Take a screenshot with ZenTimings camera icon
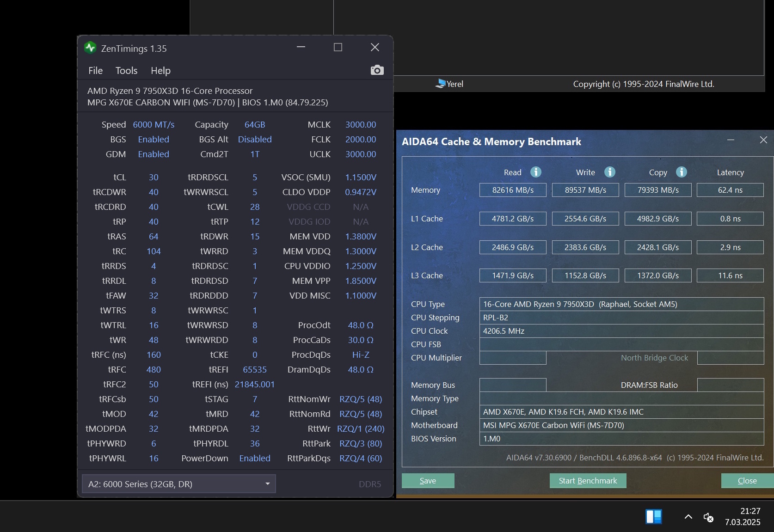This screenshot has width=774, height=532. 377,70
